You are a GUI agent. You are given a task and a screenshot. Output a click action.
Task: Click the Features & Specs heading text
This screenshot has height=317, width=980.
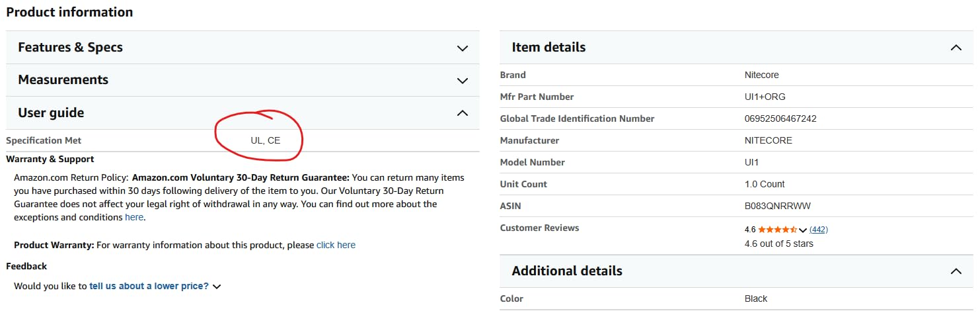pyautogui.click(x=70, y=47)
